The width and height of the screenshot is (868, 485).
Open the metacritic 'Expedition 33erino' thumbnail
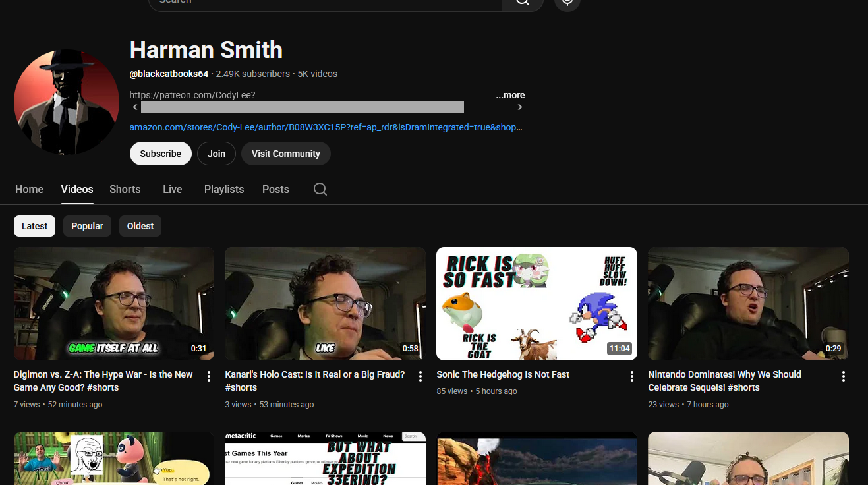[x=326, y=459]
